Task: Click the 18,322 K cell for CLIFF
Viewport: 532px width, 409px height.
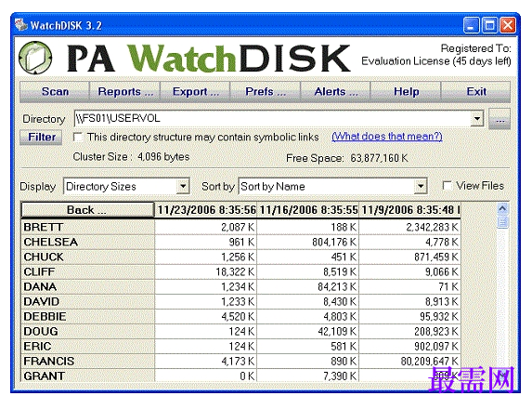Action: tap(205, 271)
